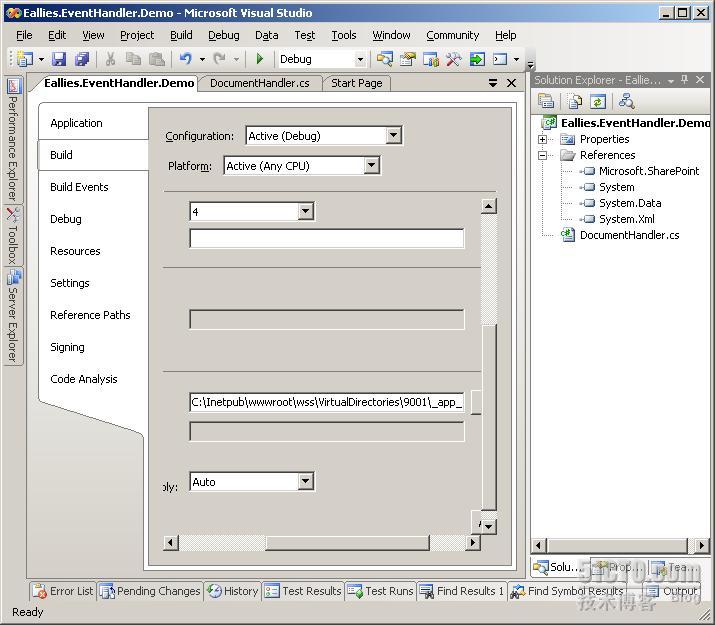Open the Properties Window toolbar icon
The height and width of the screenshot is (625, 715).
pyautogui.click(x=408, y=59)
